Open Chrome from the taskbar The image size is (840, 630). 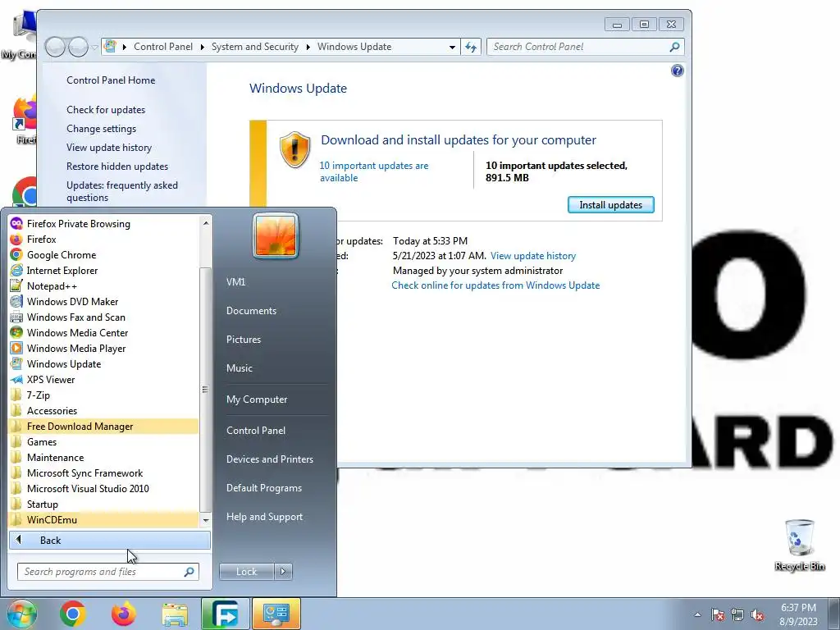click(x=73, y=614)
